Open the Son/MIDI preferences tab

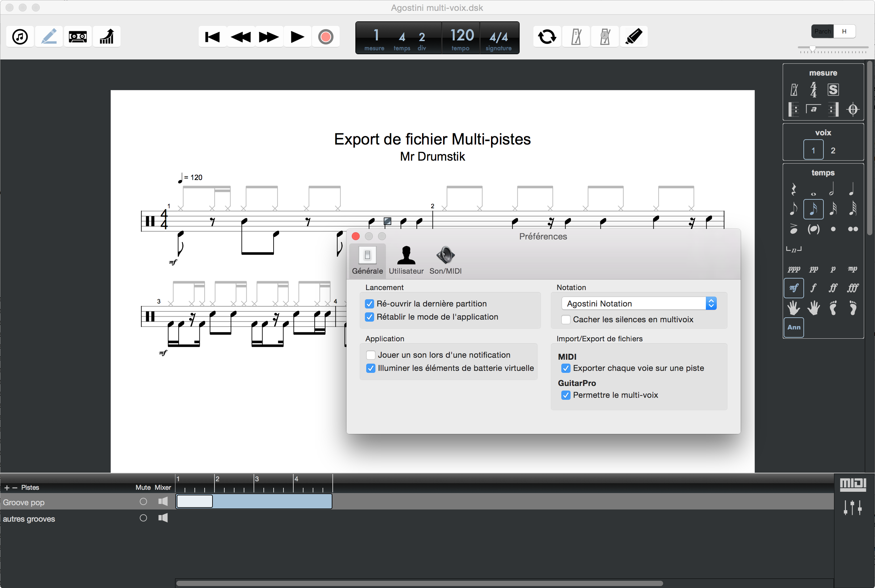coord(445,260)
